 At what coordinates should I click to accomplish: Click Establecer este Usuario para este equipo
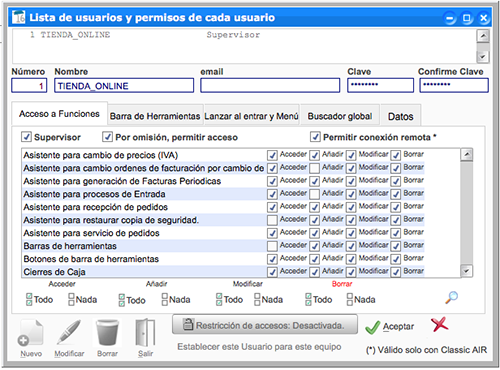[x=259, y=347]
